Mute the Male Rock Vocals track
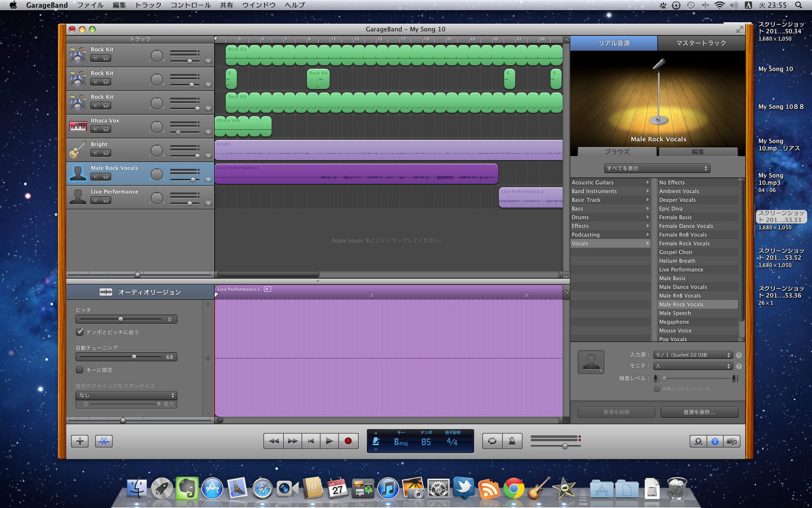 [x=96, y=177]
